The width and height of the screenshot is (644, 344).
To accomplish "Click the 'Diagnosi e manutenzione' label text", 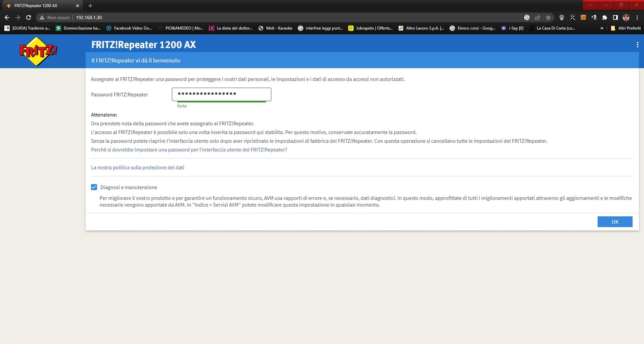I will tap(128, 187).
